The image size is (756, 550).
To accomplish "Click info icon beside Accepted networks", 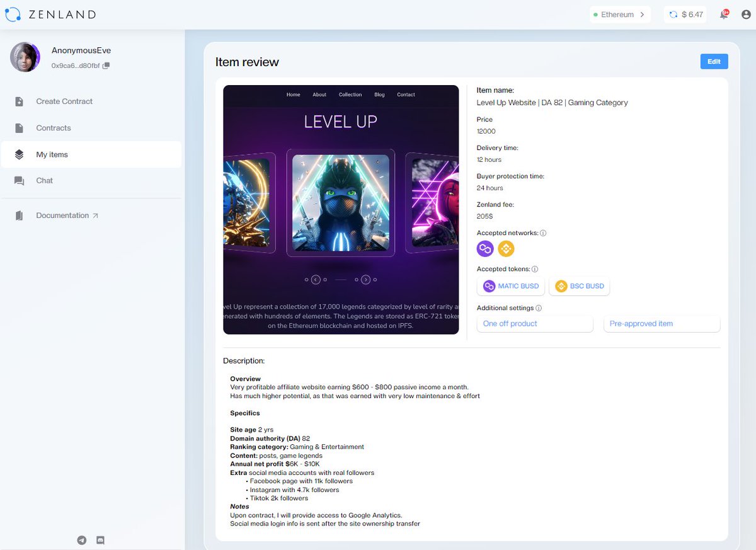I will [x=543, y=233].
